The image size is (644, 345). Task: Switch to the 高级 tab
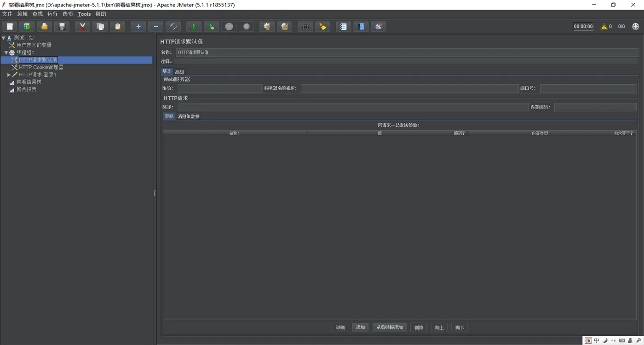[179, 72]
